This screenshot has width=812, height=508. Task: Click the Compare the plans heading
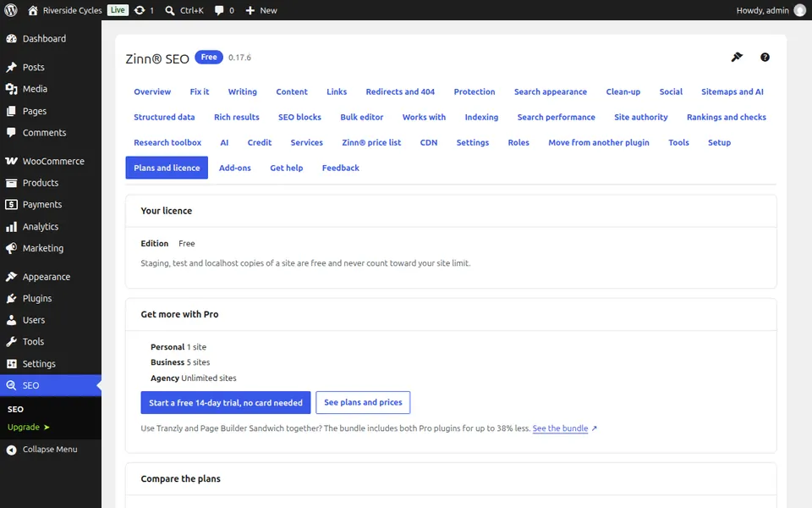(181, 479)
